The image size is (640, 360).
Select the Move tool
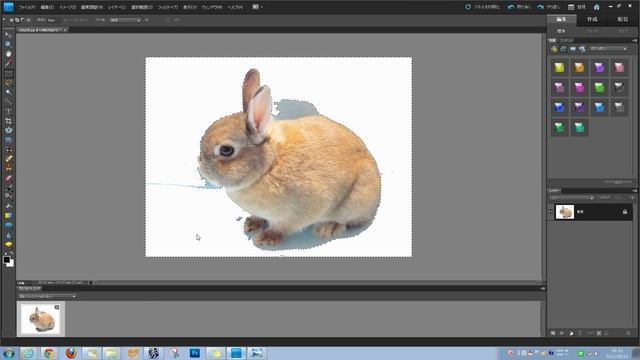(x=8, y=35)
